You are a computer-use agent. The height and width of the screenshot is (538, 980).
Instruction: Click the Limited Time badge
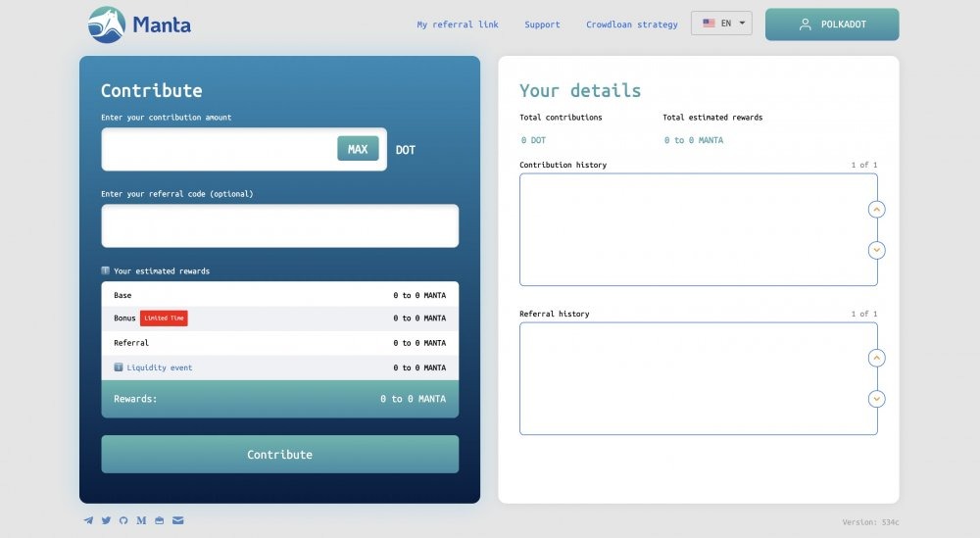[164, 318]
